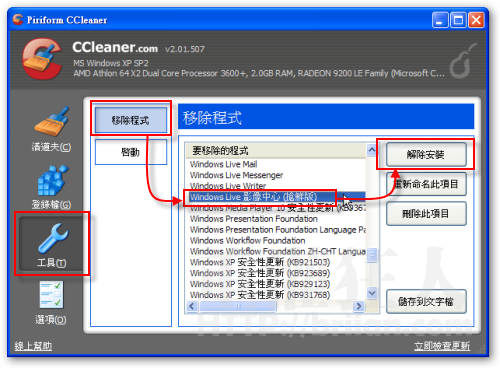Select the 移除程式 uninstall tab
Image resolution: width=500 pixels, height=368 pixels.
point(131,120)
